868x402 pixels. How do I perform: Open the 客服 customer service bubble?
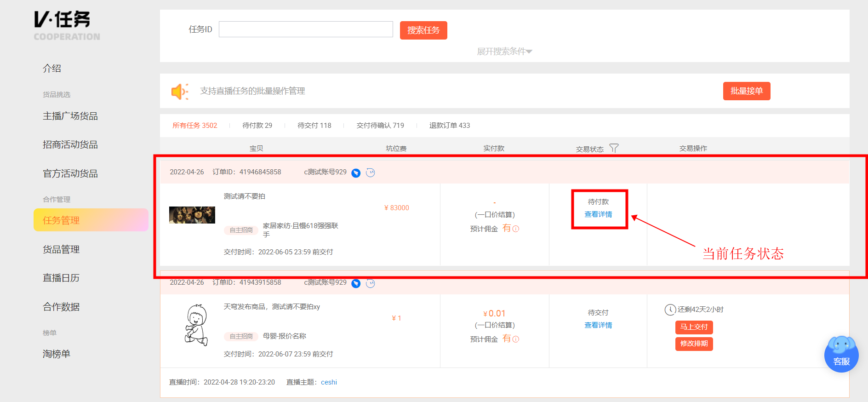[x=841, y=354]
